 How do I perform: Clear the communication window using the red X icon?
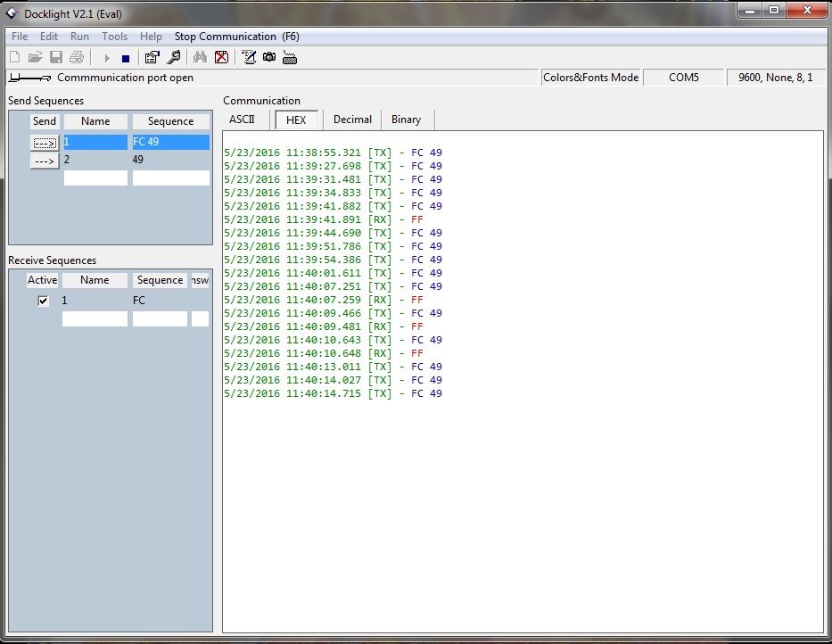click(221, 57)
